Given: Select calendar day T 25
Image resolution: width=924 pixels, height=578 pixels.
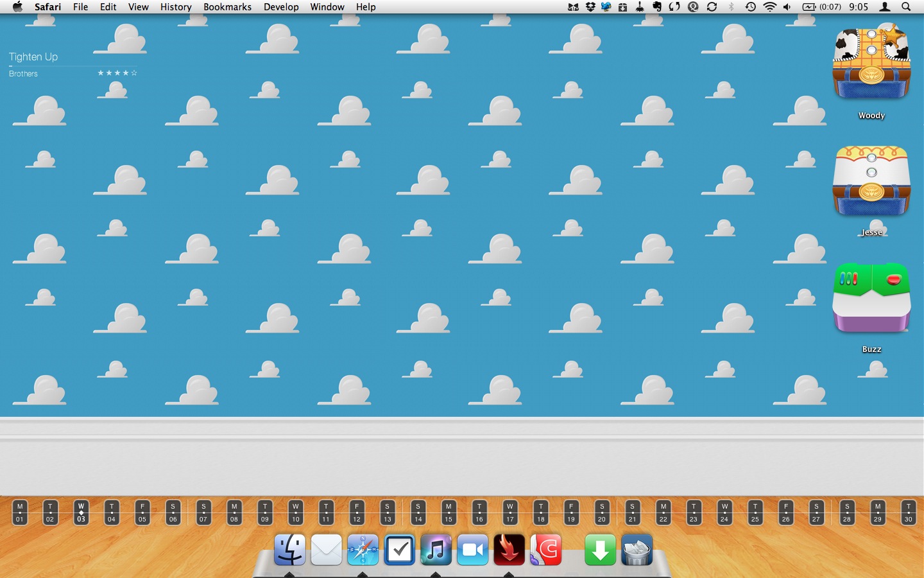Looking at the screenshot, I should (755, 512).
